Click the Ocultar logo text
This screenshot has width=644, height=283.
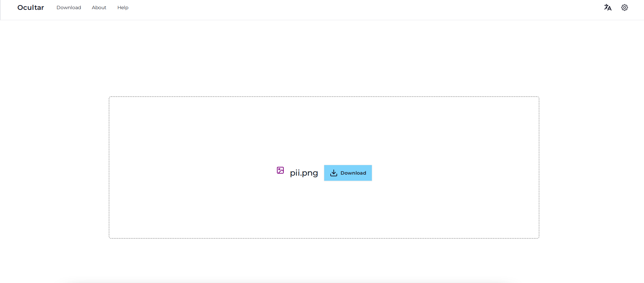tap(31, 7)
